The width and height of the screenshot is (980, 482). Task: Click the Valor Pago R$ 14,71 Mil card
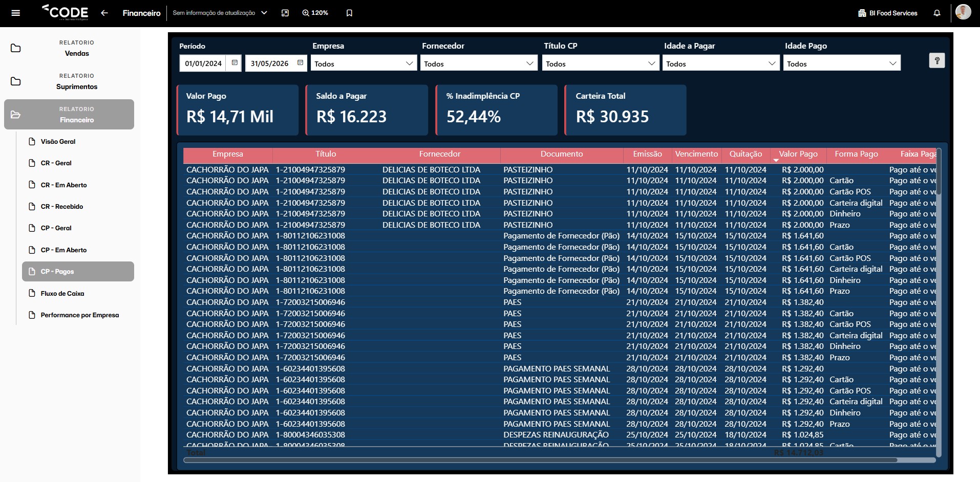[x=238, y=110]
